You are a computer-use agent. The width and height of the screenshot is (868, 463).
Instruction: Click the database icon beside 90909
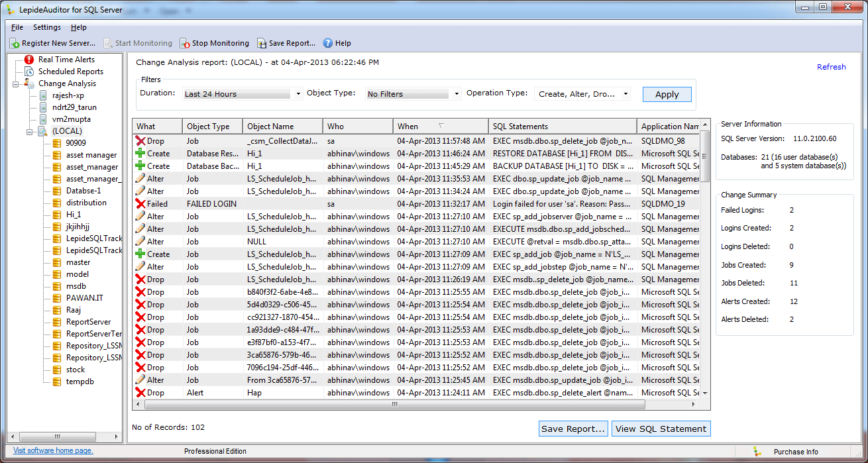point(57,142)
